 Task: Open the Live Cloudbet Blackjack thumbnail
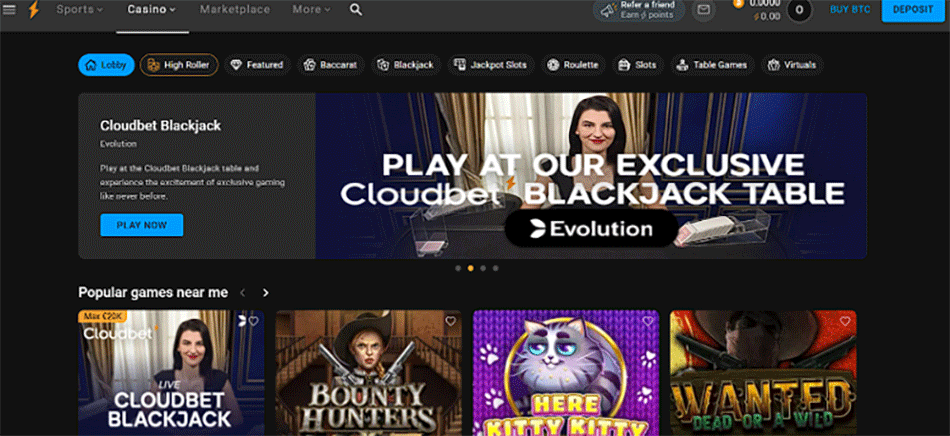(171, 373)
